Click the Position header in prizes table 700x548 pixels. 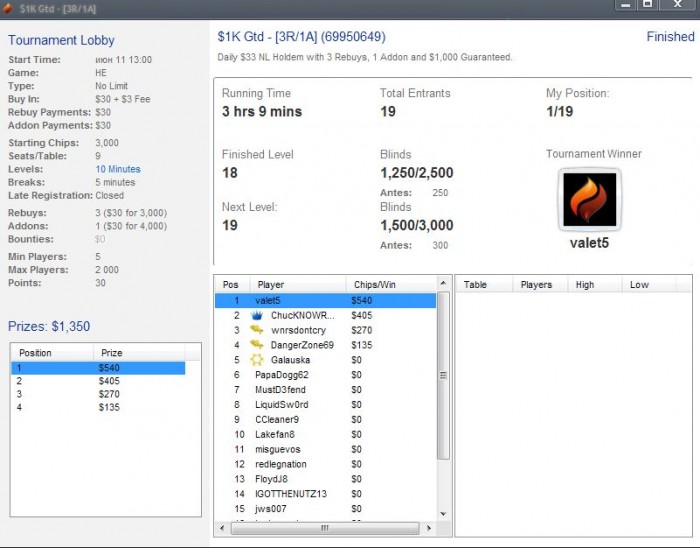click(x=52, y=353)
